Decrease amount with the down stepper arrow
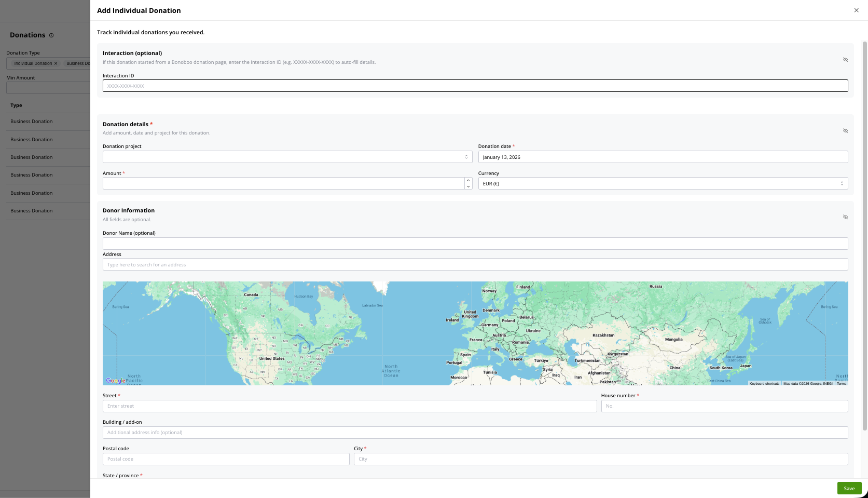 pos(468,186)
